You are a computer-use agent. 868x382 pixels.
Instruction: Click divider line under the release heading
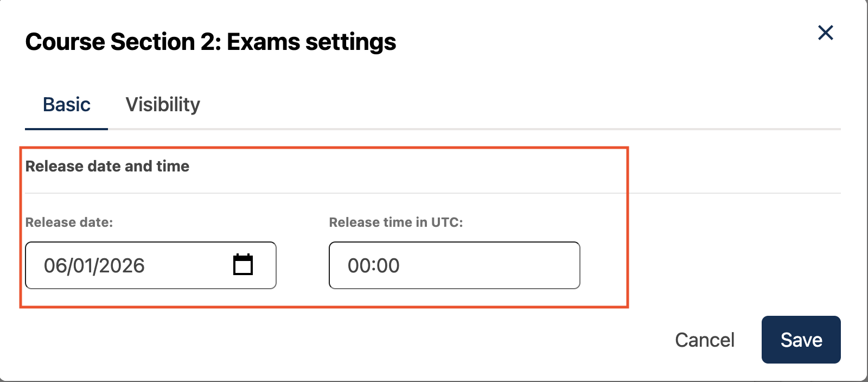(325, 193)
